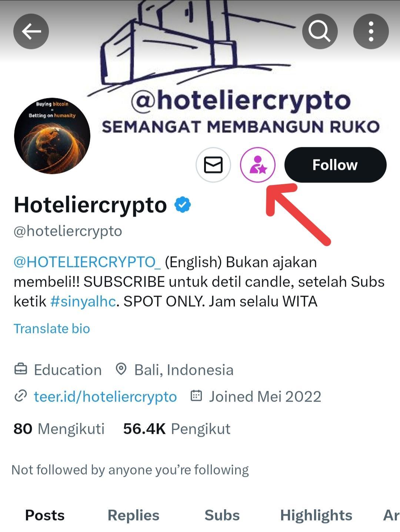Tap the blue verified badge
This screenshot has height=532, width=400.
183,205
